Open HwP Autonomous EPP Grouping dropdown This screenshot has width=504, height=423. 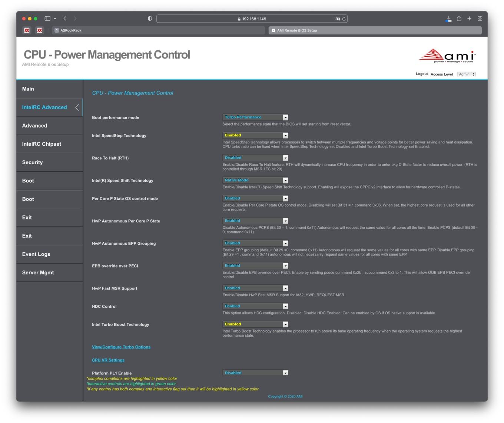(x=255, y=243)
